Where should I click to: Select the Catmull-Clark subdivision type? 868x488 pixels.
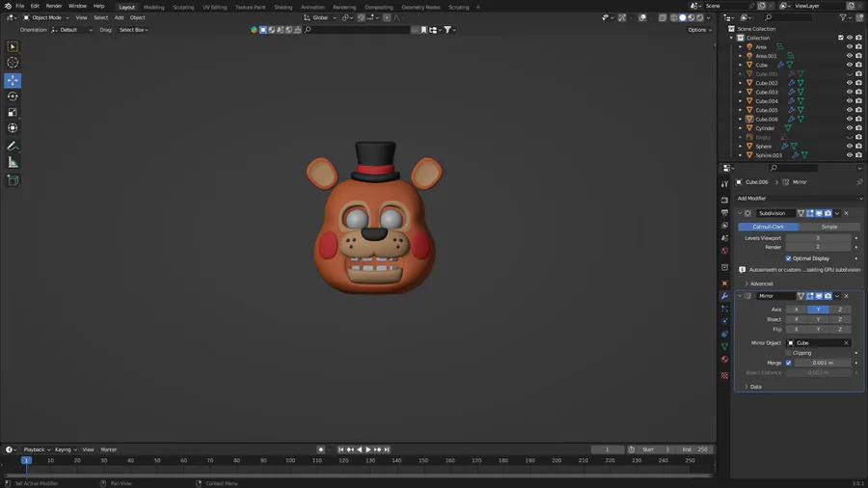click(x=769, y=227)
